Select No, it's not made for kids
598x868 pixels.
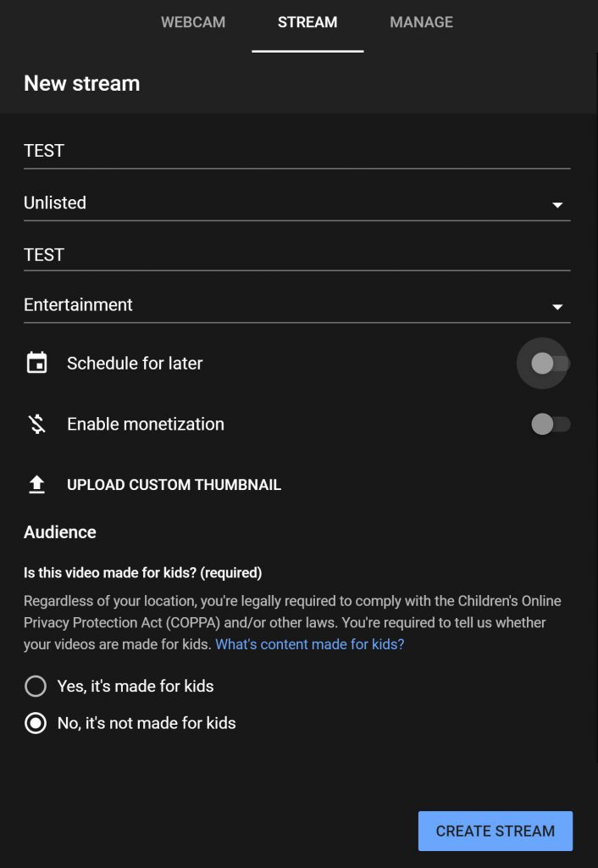coord(36,723)
